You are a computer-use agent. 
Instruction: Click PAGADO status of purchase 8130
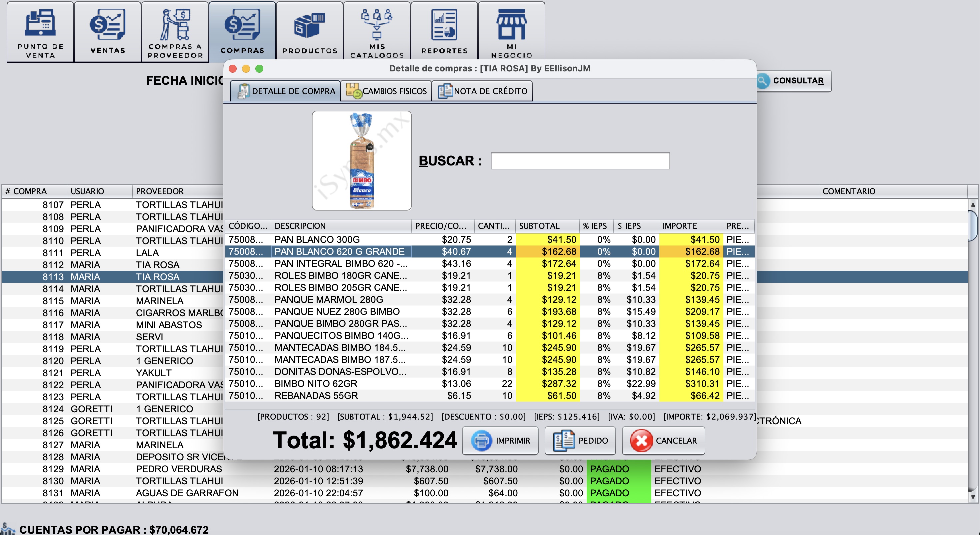[x=619, y=481]
